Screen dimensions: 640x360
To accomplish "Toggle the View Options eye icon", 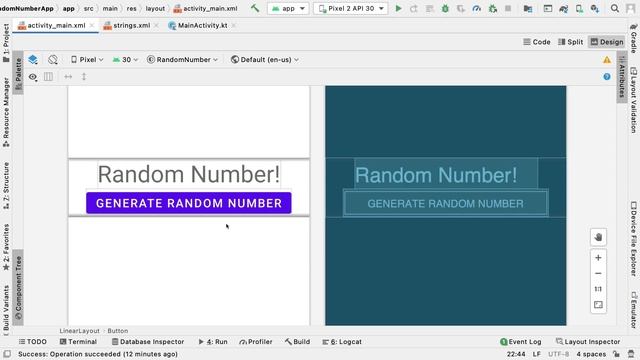I will (x=33, y=77).
